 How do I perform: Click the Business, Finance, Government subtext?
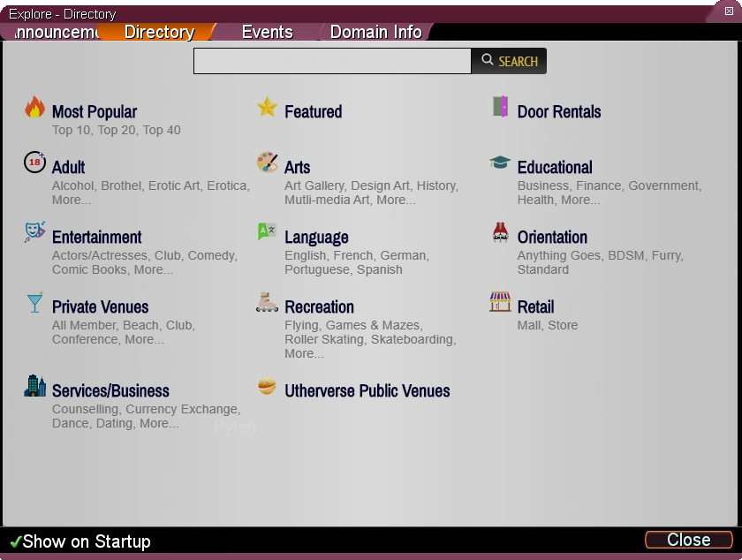(x=609, y=185)
